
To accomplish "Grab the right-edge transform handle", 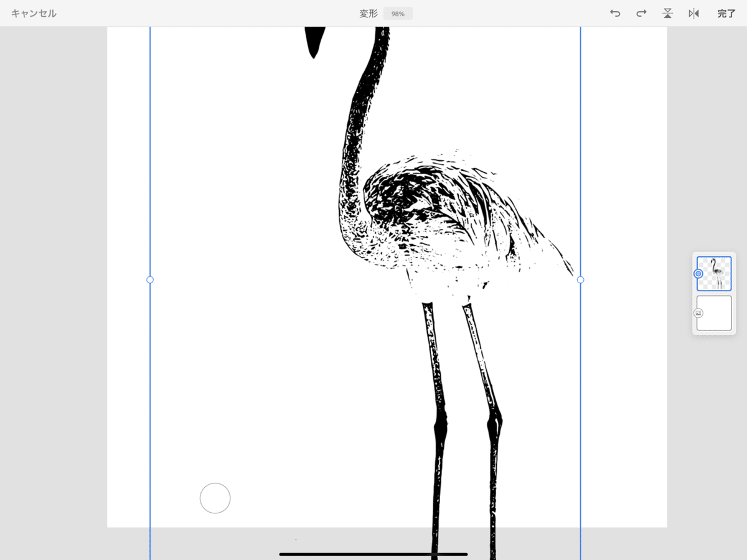I will click(x=581, y=280).
